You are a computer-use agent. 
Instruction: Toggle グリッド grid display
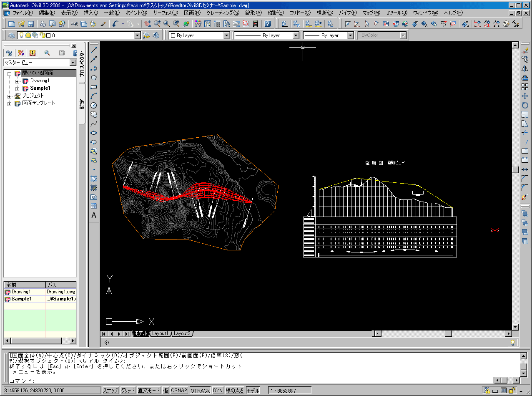[x=128, y=391]
